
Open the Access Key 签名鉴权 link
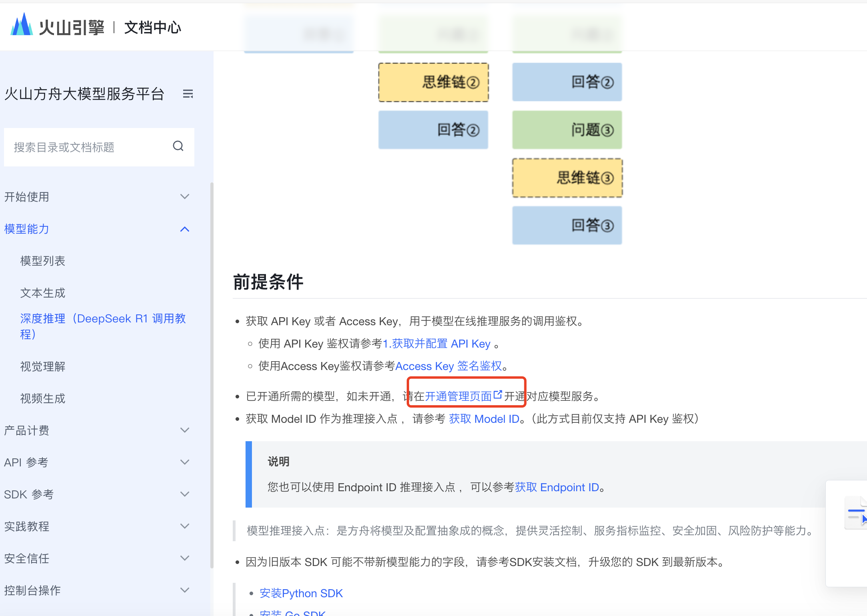[448, 366]
